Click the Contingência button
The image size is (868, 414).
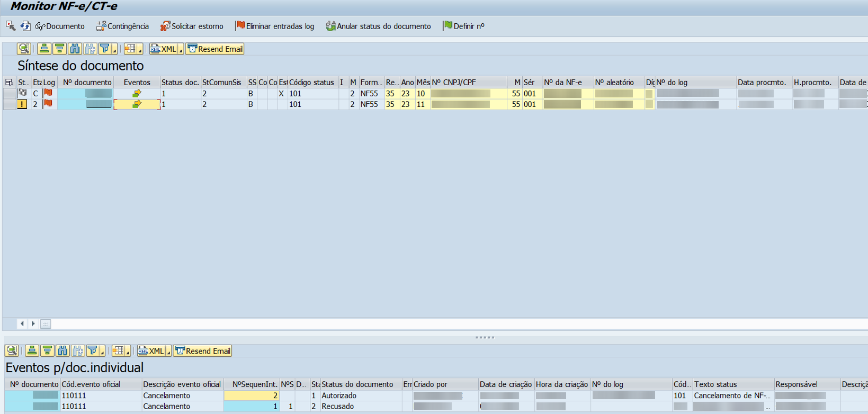tap(122, 26)
